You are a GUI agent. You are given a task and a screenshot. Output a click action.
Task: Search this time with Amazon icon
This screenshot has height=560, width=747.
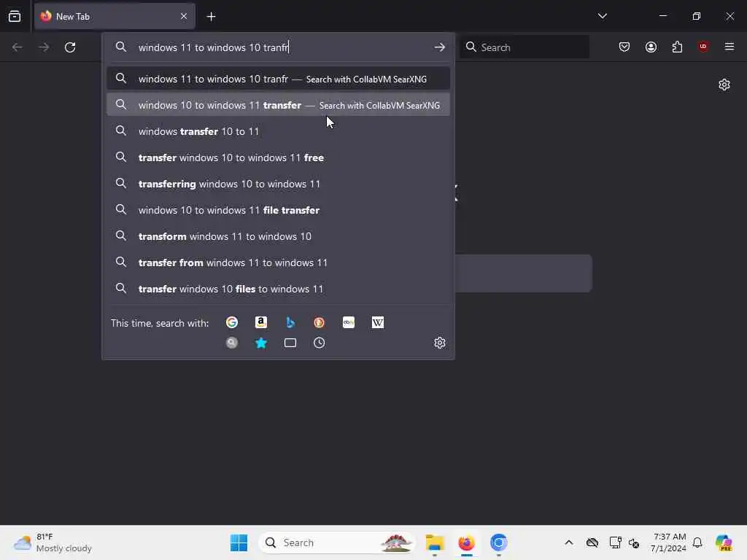[261, 322]
